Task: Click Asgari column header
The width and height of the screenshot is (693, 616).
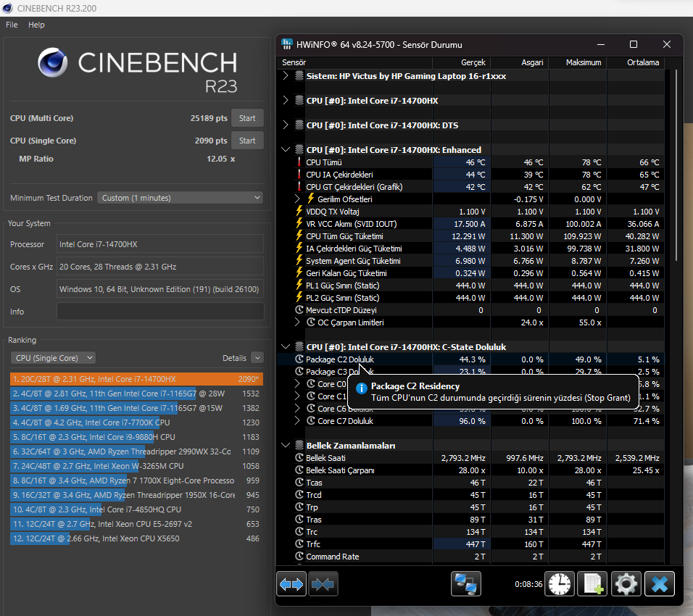Action: [x=520, y=62]
